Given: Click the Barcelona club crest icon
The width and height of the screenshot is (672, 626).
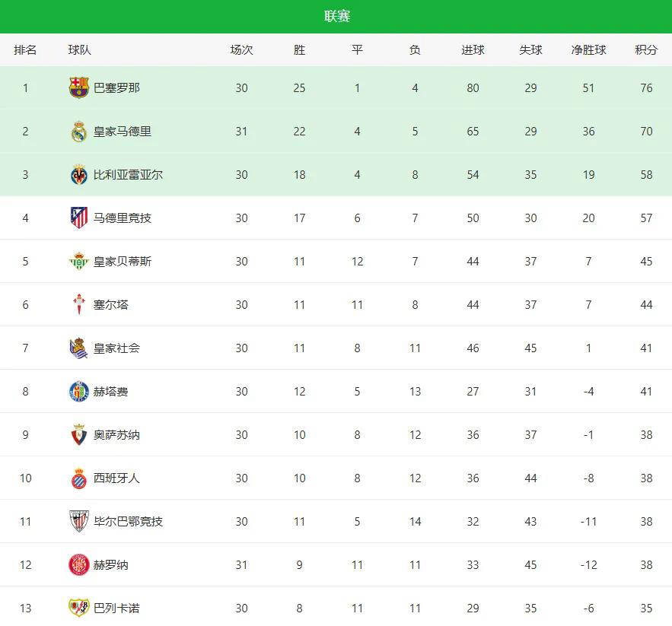Looking at the screenshot, I should [x=79, y=87].
